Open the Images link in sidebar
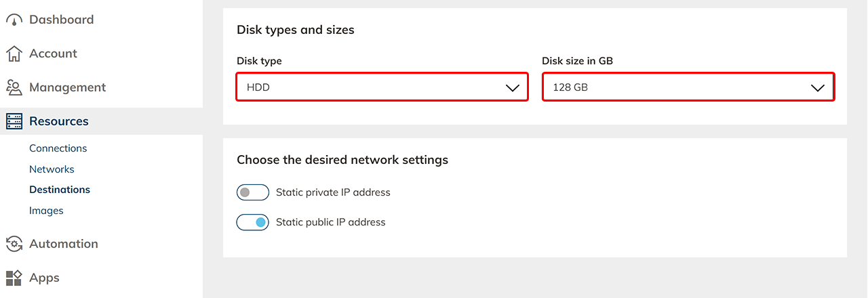 tap(46, 211)
